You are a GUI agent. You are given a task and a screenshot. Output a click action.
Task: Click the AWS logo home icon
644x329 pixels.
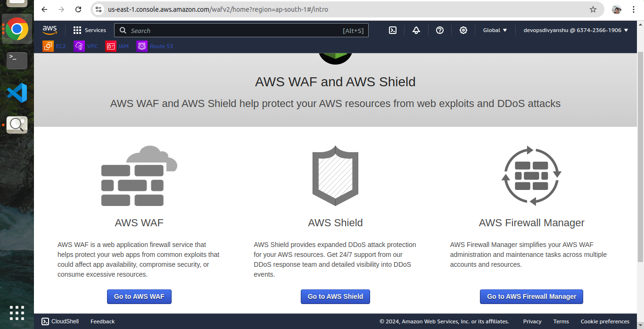click(50, 30)
